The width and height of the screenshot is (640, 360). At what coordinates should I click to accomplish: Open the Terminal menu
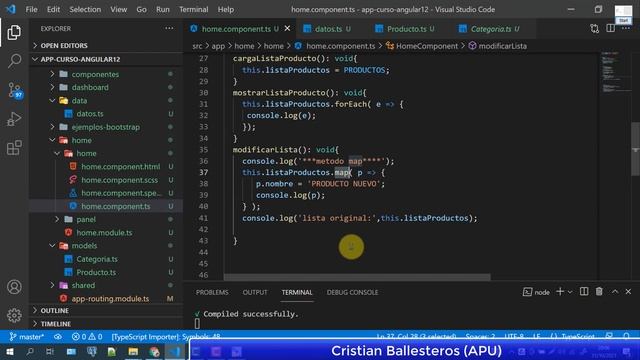click(193, 9)
